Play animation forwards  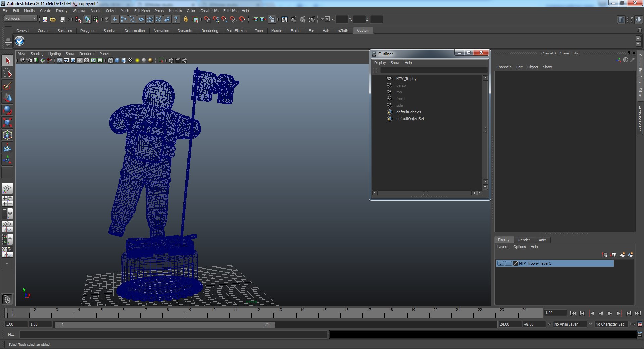click(610, 313)
